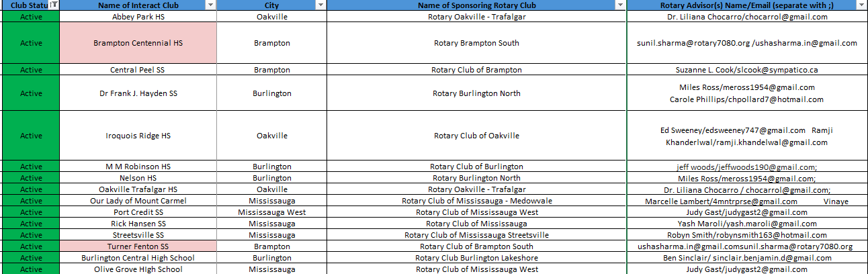The height and width of the screenshot is (274, 868).
Task: Select the Mississauga West city cell
Action: (271, 212)
